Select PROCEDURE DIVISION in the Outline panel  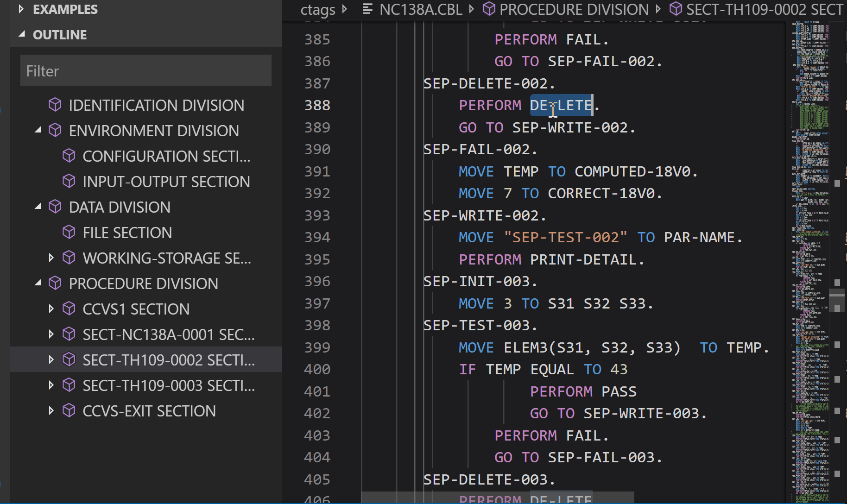point(144,283)
